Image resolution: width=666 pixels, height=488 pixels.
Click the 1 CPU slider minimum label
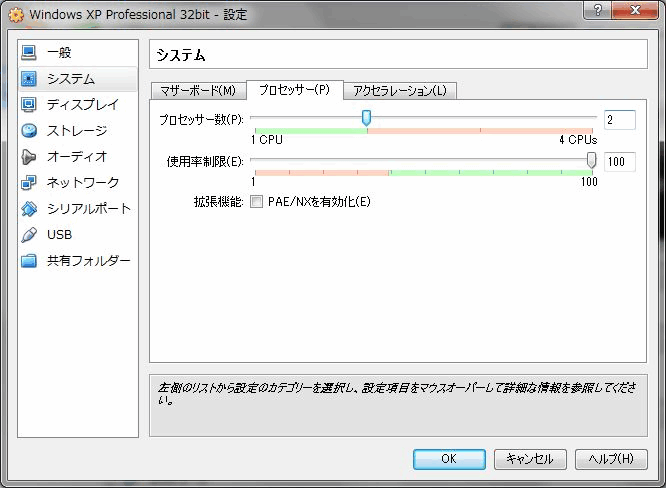point(267,140)
